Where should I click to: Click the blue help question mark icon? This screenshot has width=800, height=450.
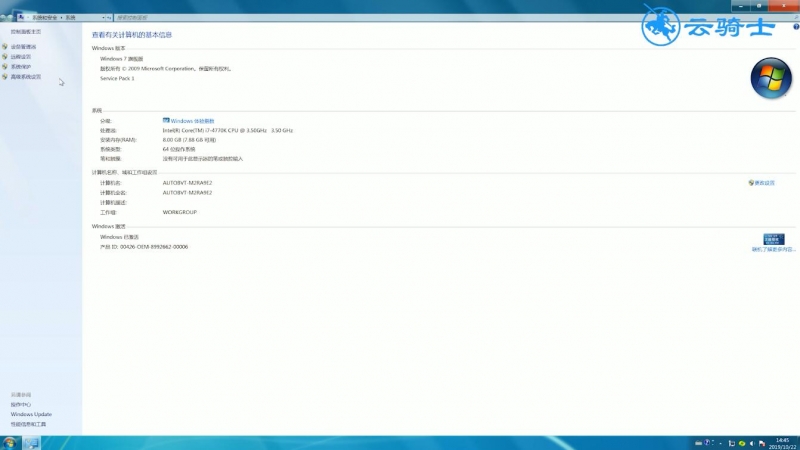[x=796, y=27]
